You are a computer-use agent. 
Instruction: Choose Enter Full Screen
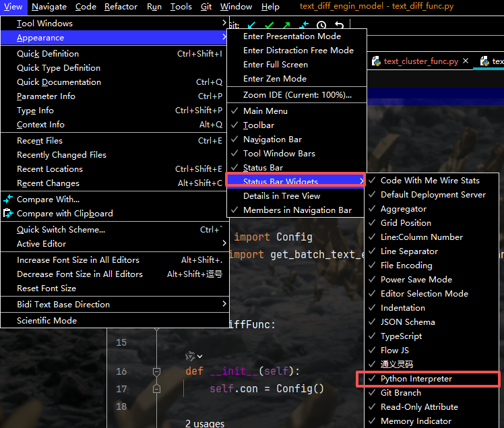[x=296, y=65]
